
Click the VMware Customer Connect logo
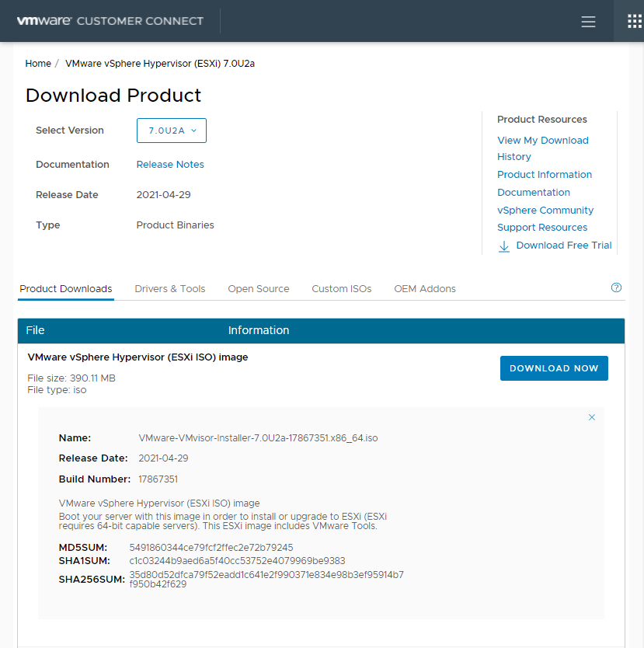110,21
